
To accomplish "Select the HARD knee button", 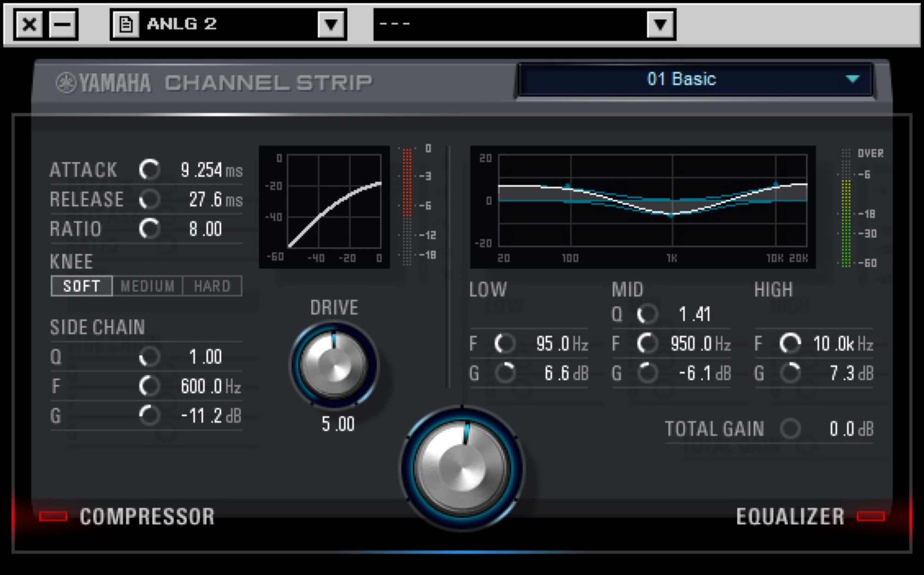I will (x=212, y=286).
